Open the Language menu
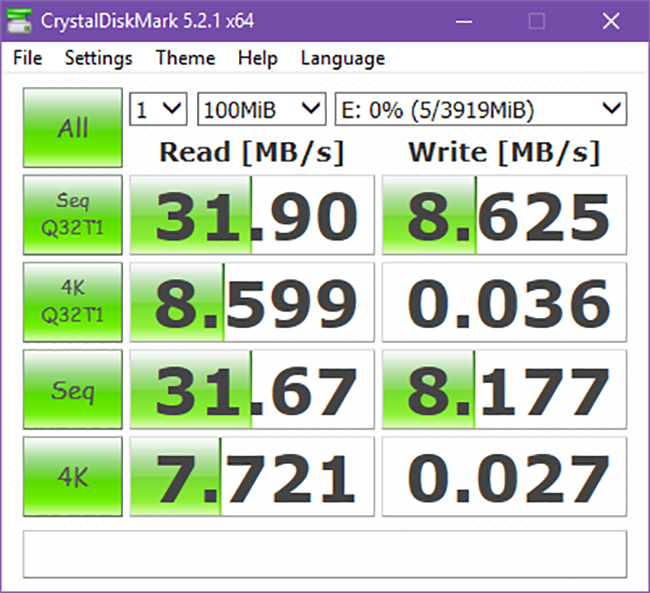This screenshot has width=650, height=593. [342, 58]
